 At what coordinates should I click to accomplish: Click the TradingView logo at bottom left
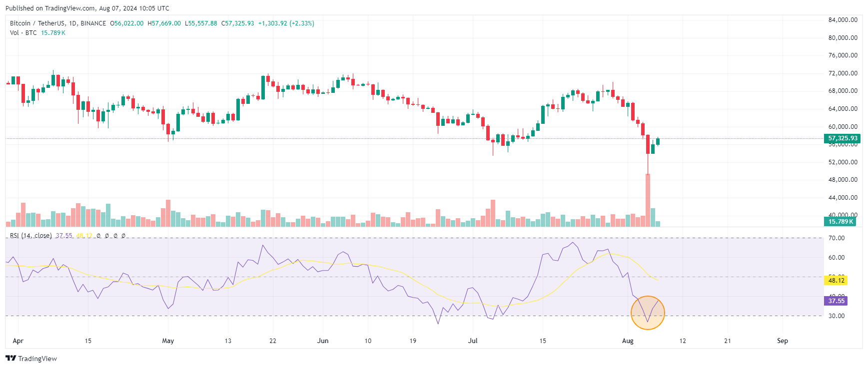point(31,359)
